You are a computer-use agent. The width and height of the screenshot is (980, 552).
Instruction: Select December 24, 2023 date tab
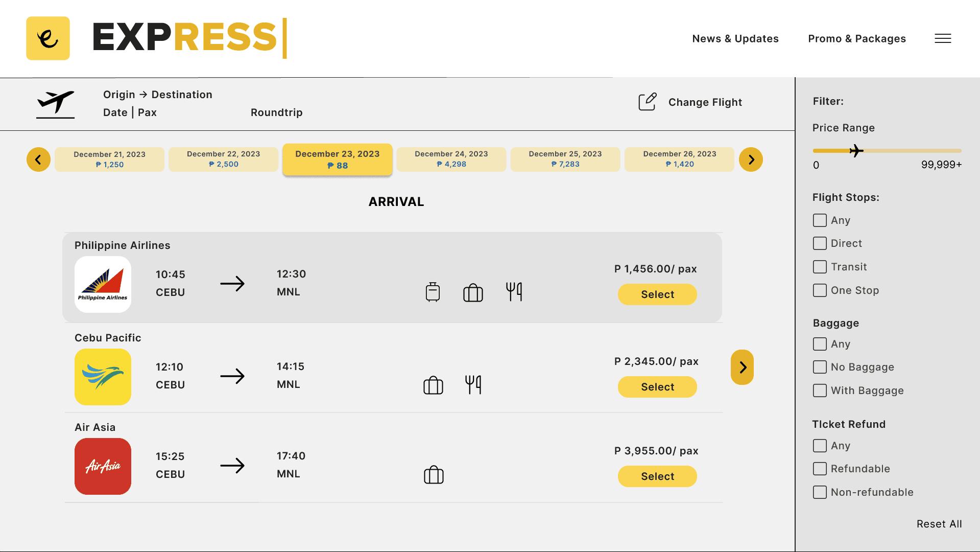tap(451, 159)
